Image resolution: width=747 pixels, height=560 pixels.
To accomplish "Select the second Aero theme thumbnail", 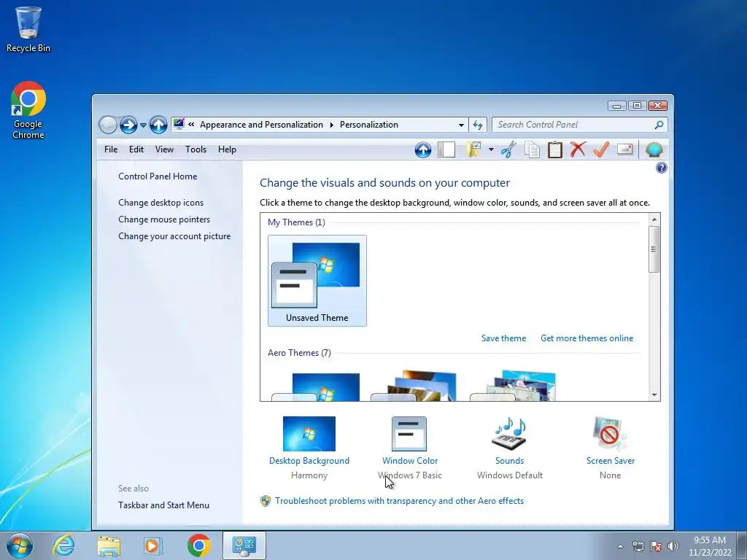I will [414, 386].
